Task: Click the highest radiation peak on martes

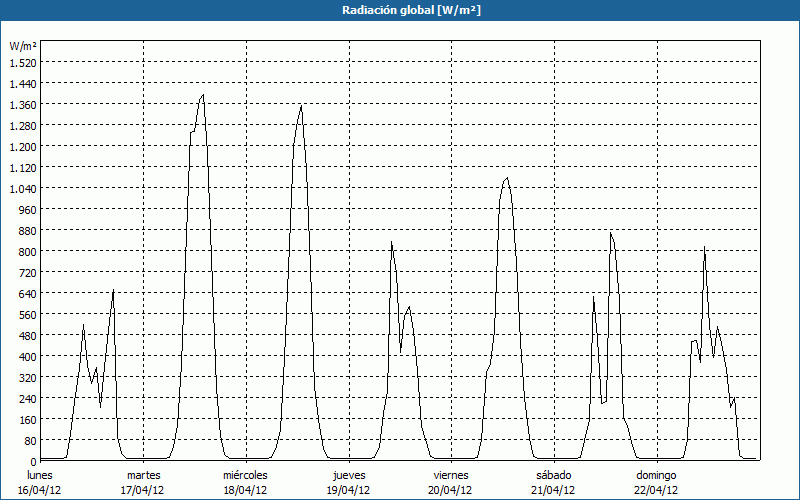Action: pos(203,96)
